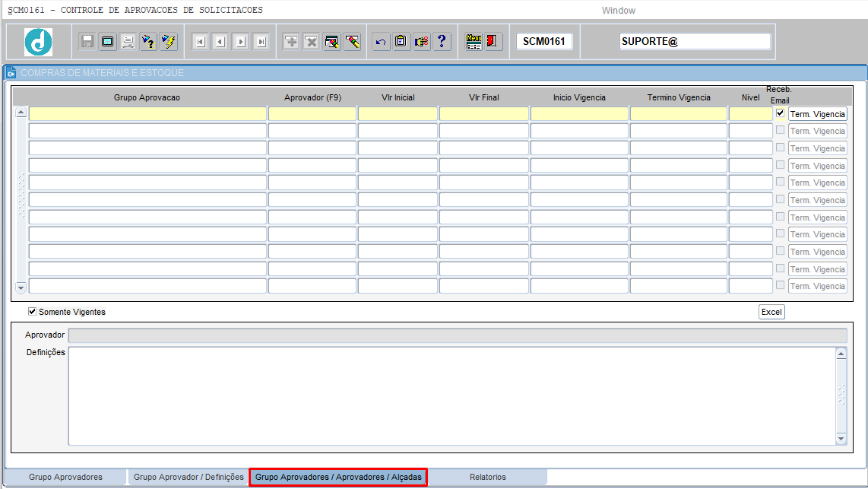This screenshot has width=868, height=489.
Task: Click the gray Aprovador display field
Action: (458, 335)
